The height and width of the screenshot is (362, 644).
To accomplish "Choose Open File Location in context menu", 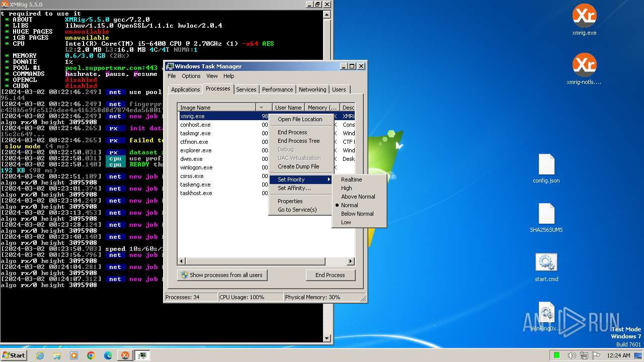I will (302, 119).
